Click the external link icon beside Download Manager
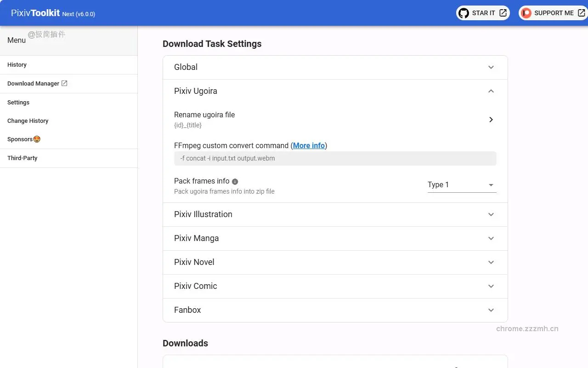 click(63, 83)
